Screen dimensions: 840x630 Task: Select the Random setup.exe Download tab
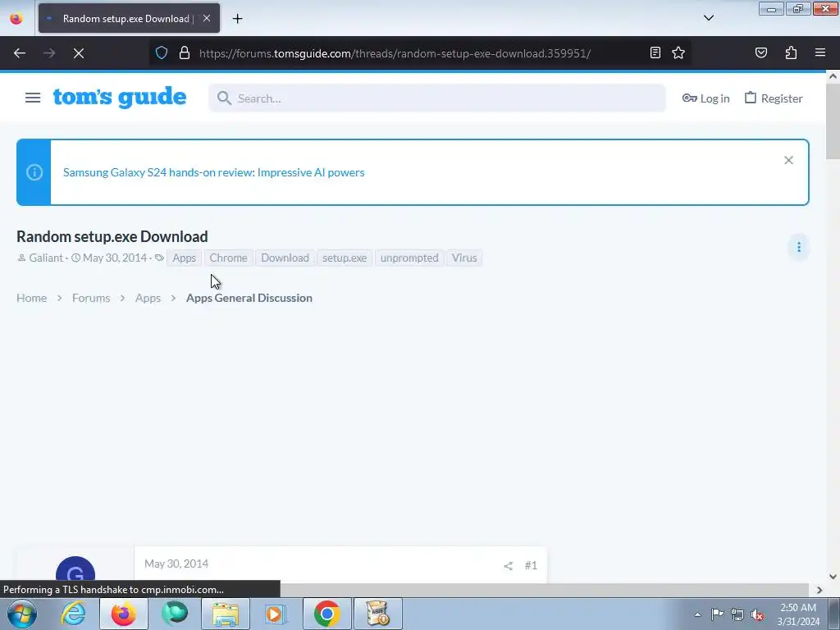(129, 18)
